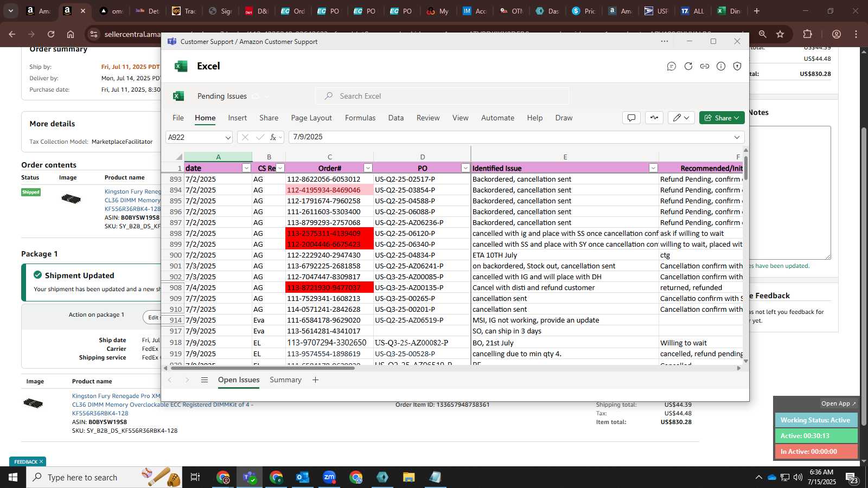Open the File menu in Excel
This screenshot has height=488, width=868.
[178, 118]
